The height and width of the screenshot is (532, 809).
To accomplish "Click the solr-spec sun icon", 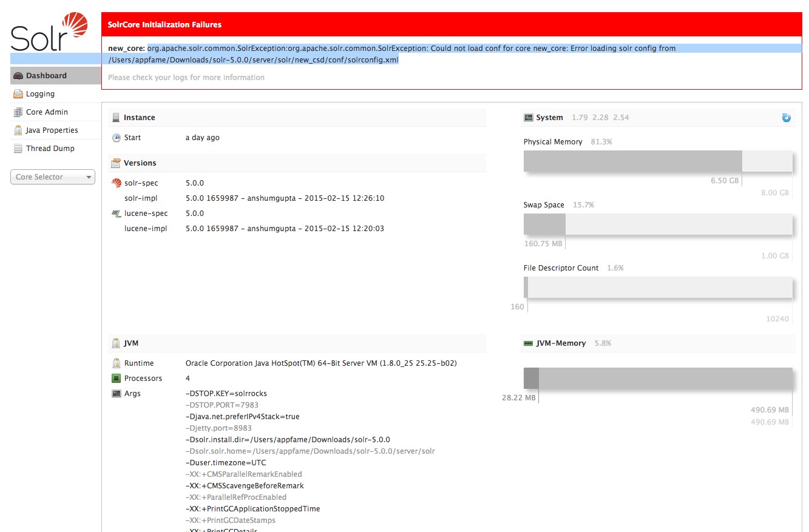I will [117, 183].
